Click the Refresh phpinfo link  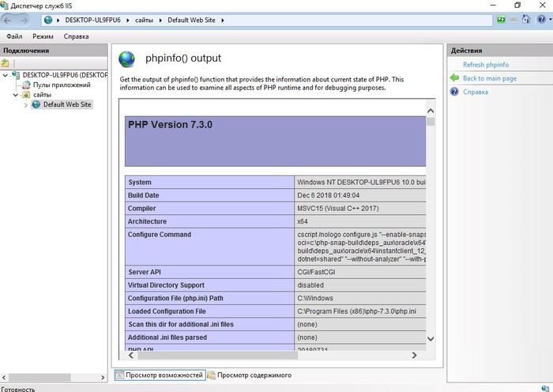[486, 65]
